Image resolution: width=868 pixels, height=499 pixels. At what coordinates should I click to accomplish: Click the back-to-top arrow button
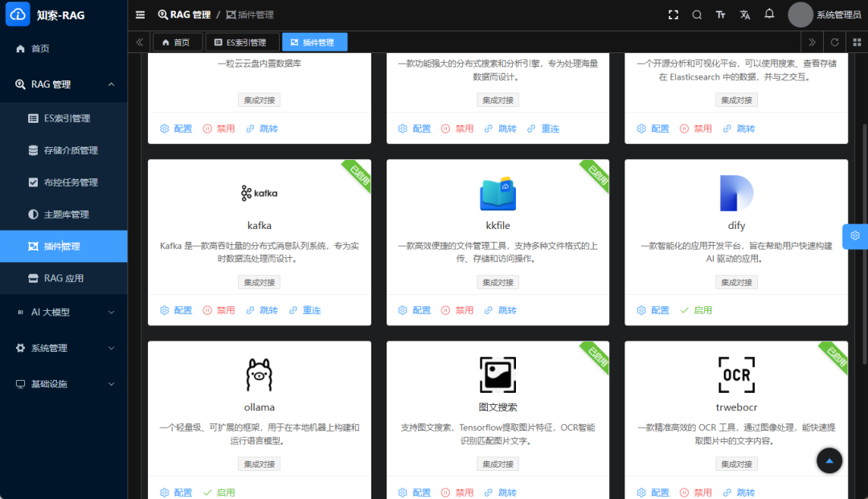pos(829,460)
